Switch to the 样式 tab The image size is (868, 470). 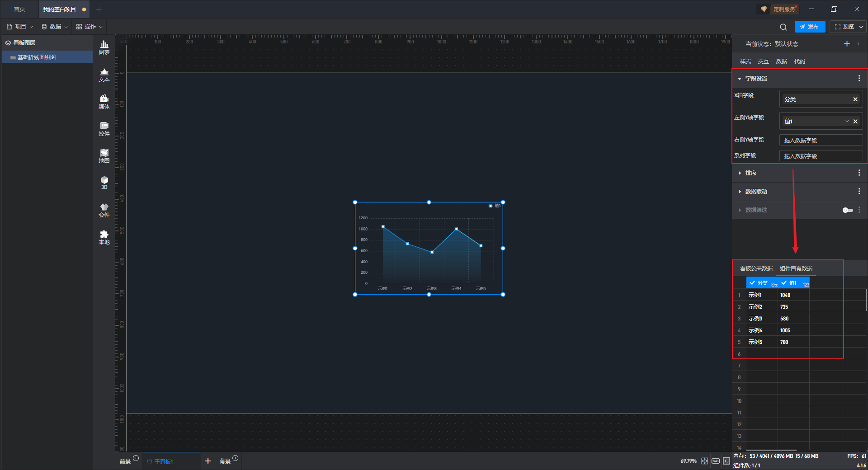745,61
